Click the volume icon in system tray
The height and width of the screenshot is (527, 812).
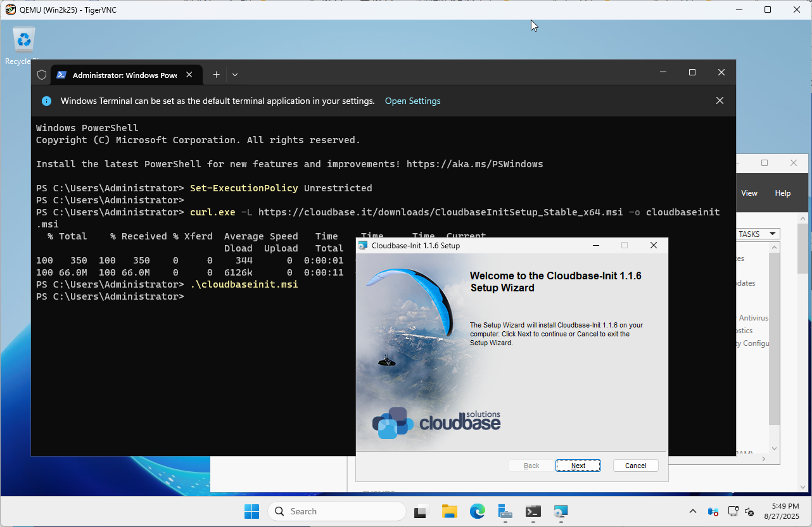[749, 511]
